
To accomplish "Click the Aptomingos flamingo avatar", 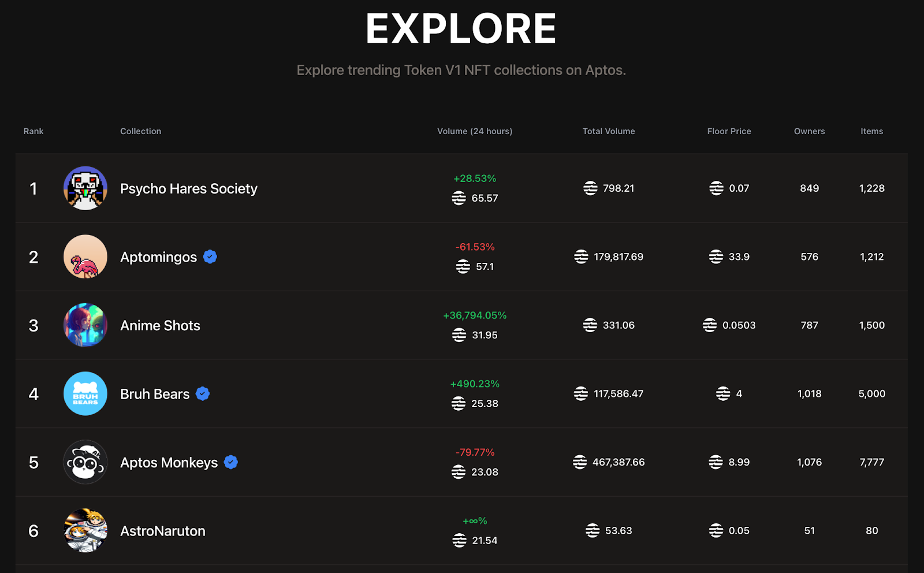I will click(85, 256).
